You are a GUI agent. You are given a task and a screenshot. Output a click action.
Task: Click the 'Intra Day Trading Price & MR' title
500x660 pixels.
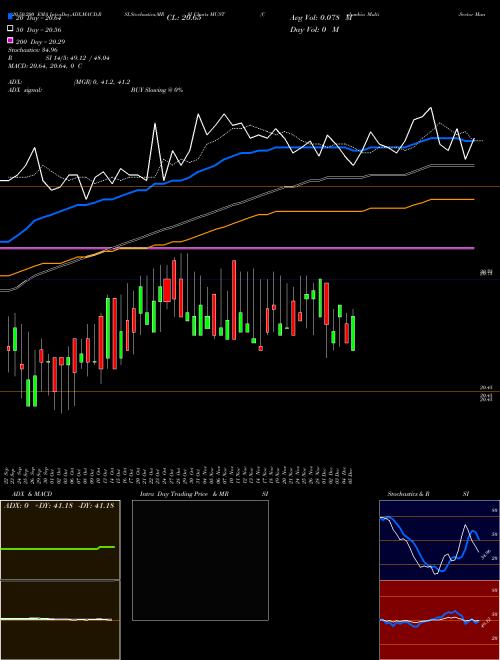pyautogui.click(x=184, y=494)
